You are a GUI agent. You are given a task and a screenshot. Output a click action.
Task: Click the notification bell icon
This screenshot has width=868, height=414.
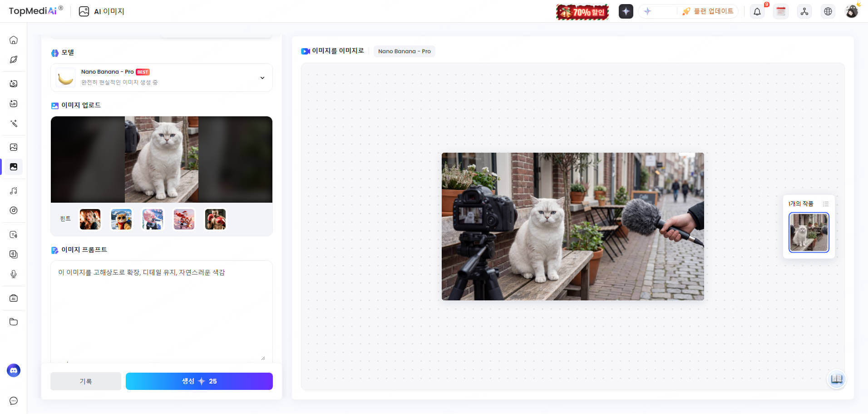pyautogui.click(x=757, y=12)
